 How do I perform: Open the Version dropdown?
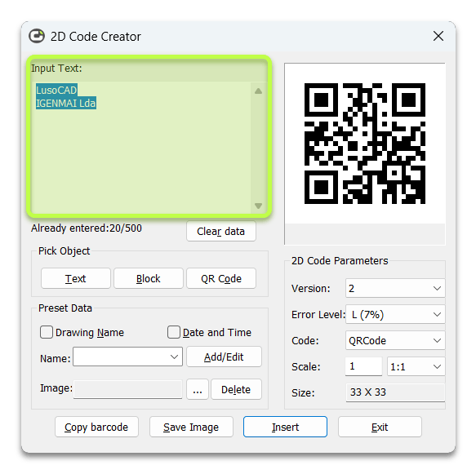pyautogui.click(x=395, y=288)
